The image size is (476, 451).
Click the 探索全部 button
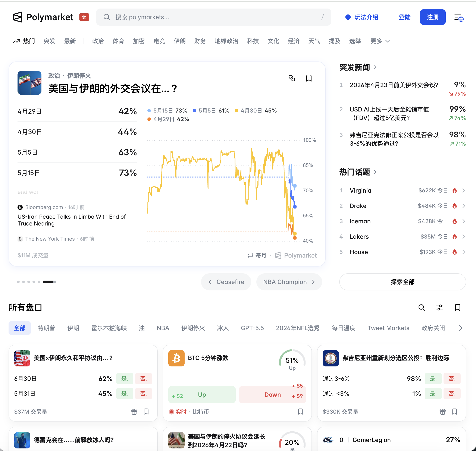click(x=402, y=282)
